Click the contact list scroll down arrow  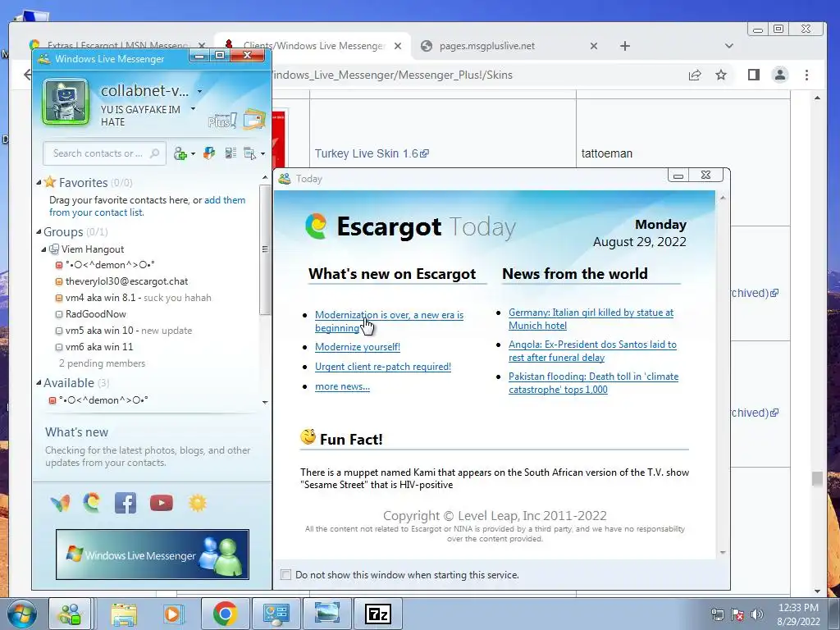coord(265,402)
